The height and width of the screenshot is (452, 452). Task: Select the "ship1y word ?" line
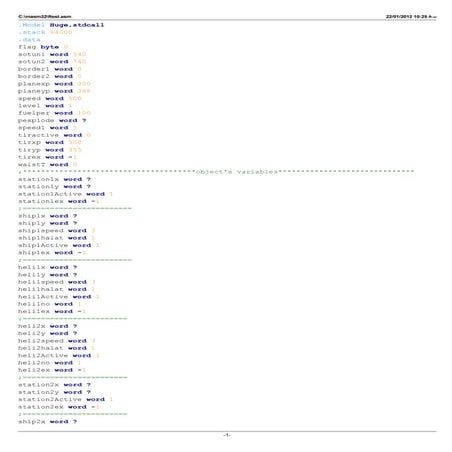47,223
